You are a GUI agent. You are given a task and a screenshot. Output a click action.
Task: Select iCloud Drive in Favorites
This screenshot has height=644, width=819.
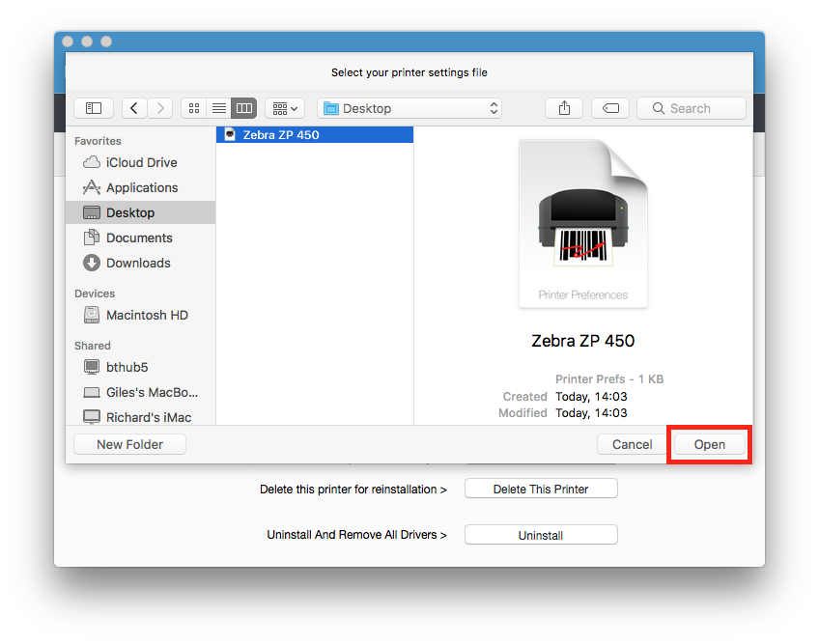140,162
